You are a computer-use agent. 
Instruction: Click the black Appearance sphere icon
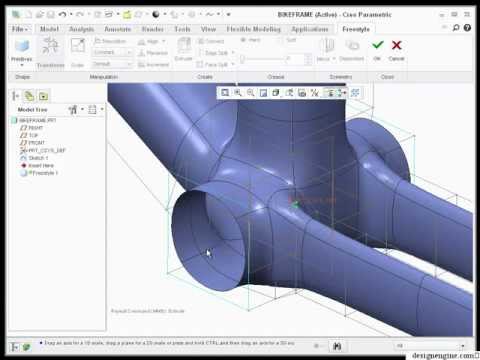coord(156,14)
